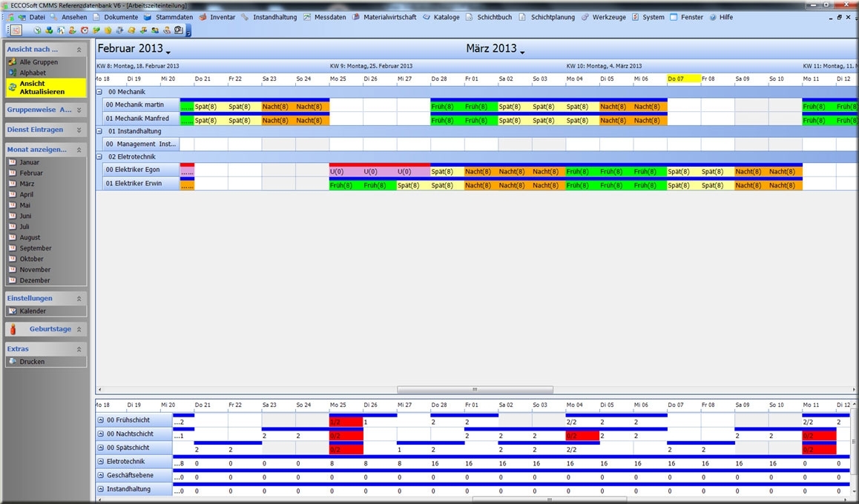This screenshot has height=504, width=859.
Task: Collapse the Einstellungen sidebar panel
Action: click(79, 298)
